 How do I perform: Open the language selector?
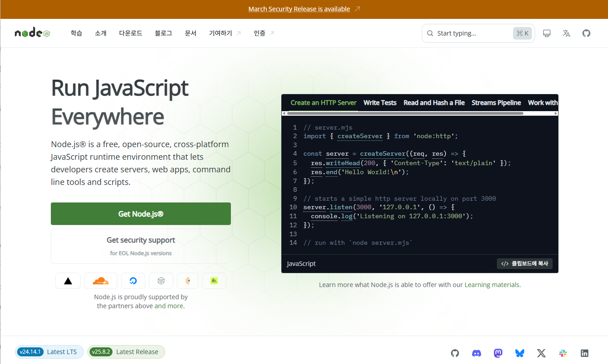point(566,32)
